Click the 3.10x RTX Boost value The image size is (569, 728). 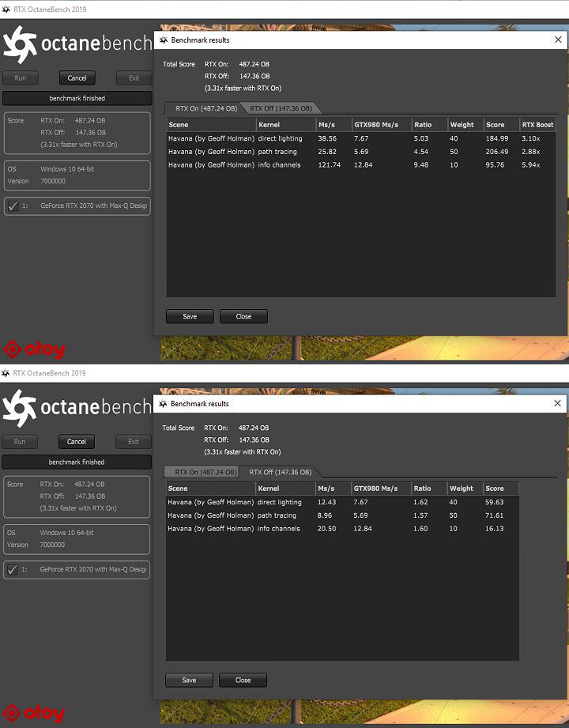point(530,138)
